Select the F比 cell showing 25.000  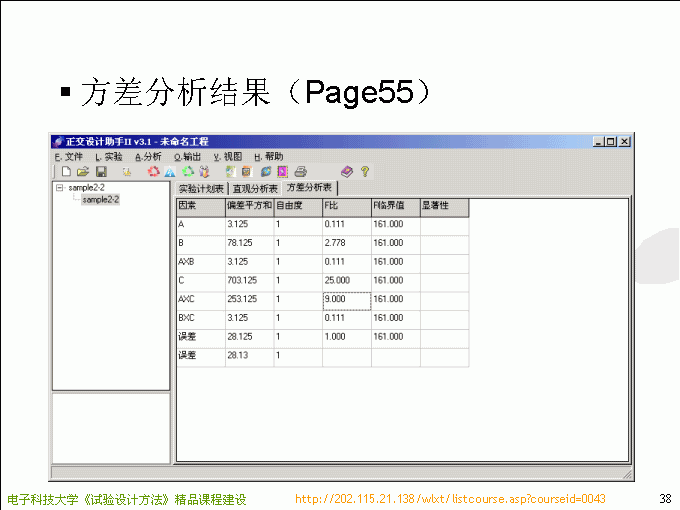(346, 281)
